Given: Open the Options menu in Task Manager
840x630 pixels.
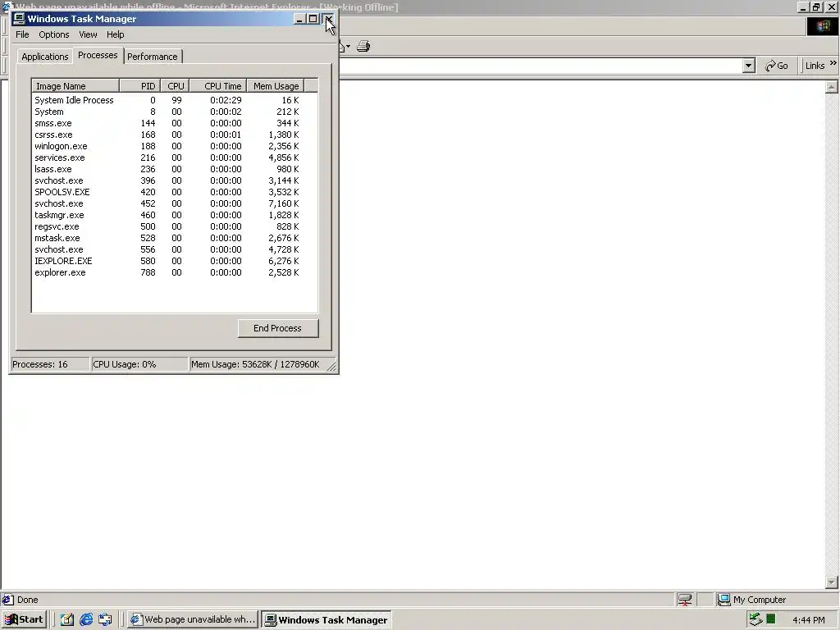Looking at the screenshot, I should [53, 34].
